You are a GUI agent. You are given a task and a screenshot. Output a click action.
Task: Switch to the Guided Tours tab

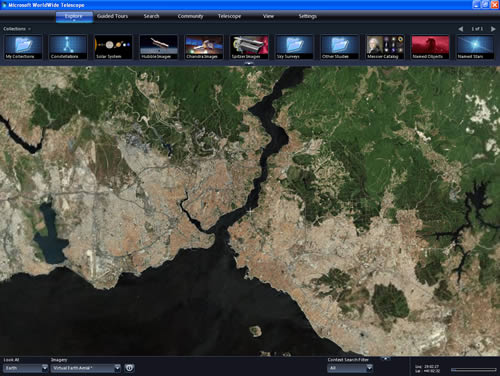[112, 16]
